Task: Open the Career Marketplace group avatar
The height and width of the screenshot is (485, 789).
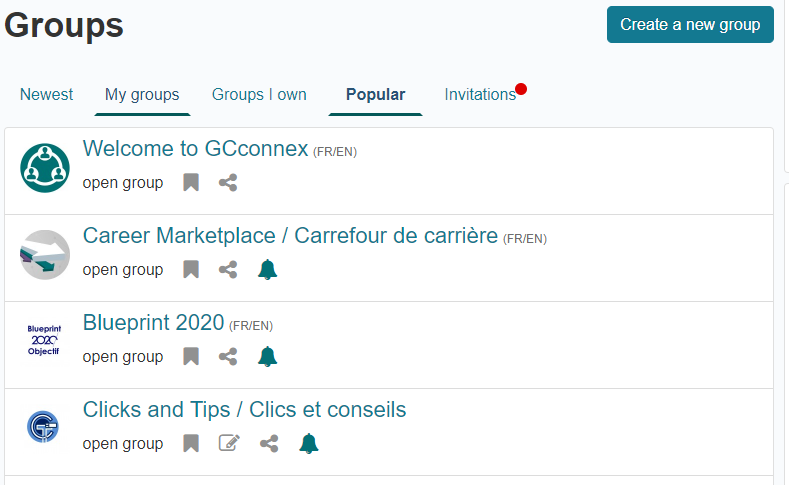Action: click(x=45, y=255)
